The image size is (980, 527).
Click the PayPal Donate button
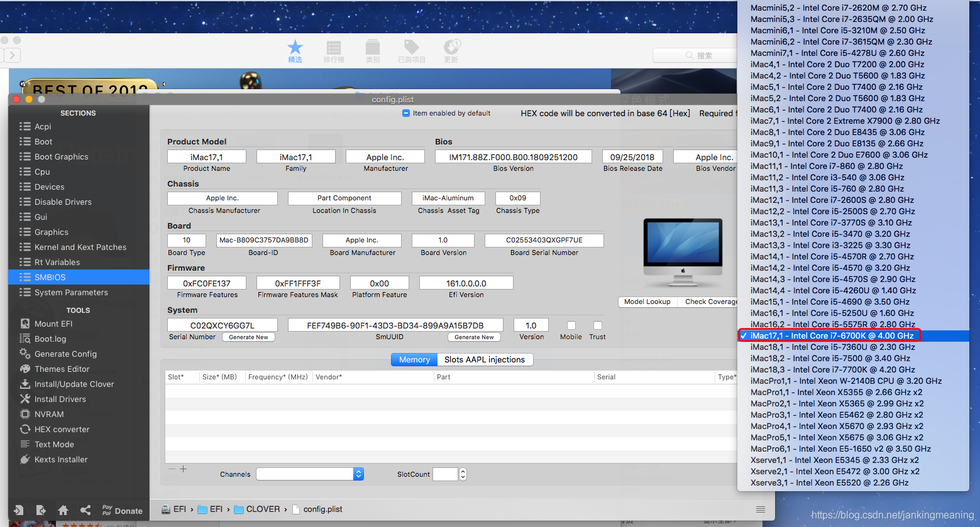122,510
